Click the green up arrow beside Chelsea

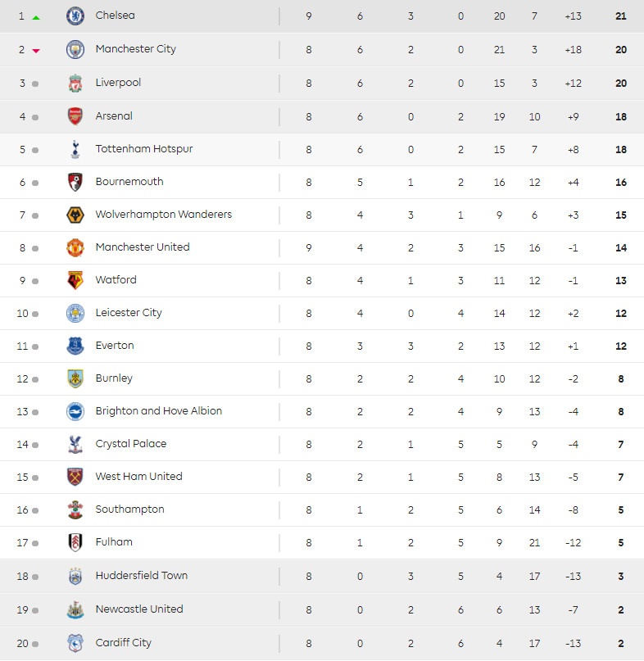click(36, 17)
